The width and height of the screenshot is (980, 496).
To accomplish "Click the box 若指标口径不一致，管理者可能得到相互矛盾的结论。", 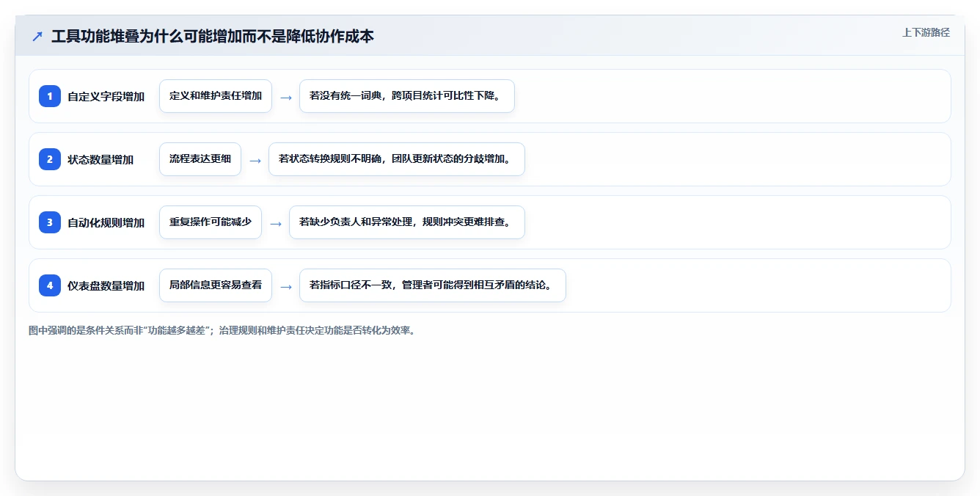I will point(433,285).
